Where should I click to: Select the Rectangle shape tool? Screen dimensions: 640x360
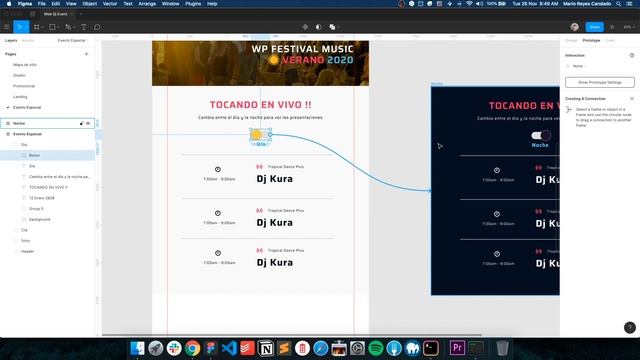click(x=52, y=27)
